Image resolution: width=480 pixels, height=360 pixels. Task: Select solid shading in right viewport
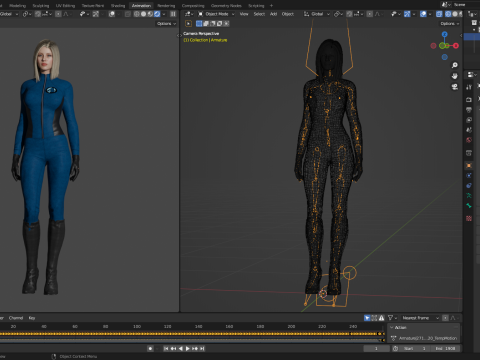tap(454, 14)
